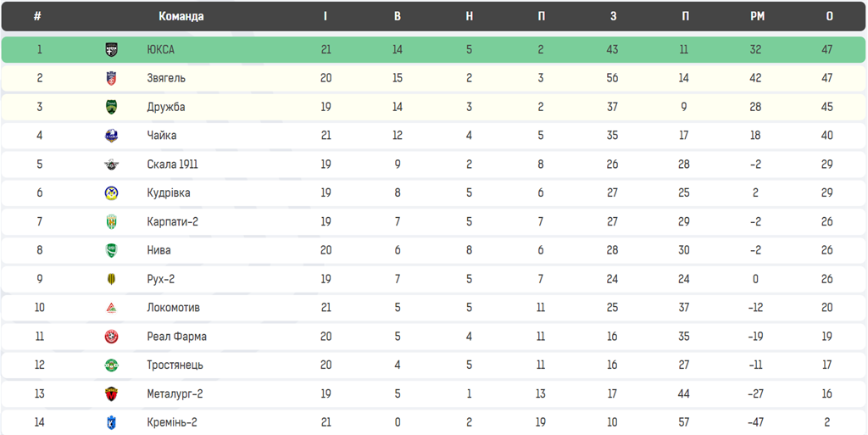
Task: Sort table by the РМ column header
Action: (x=757, y=17)
